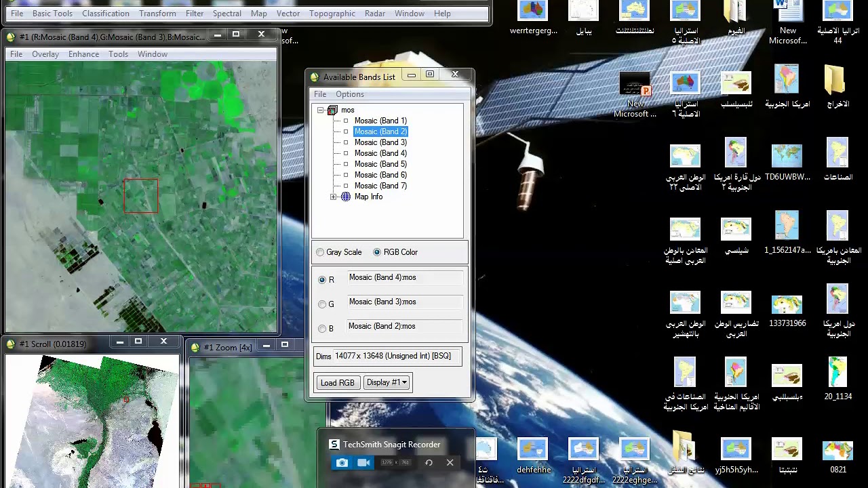
Task: Select Mosaic (Band 6) in the list
Action: (x=380, y=175)
